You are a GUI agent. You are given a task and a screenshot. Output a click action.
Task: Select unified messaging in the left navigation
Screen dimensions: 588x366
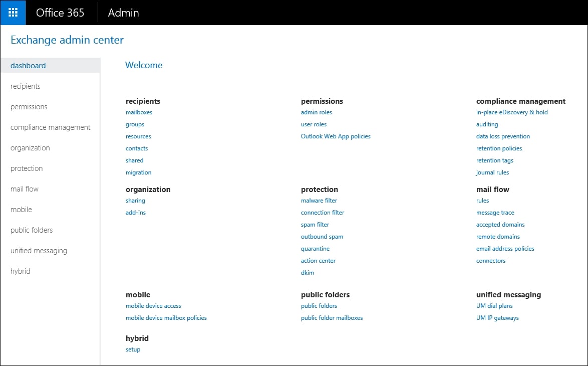coord(39,251)
